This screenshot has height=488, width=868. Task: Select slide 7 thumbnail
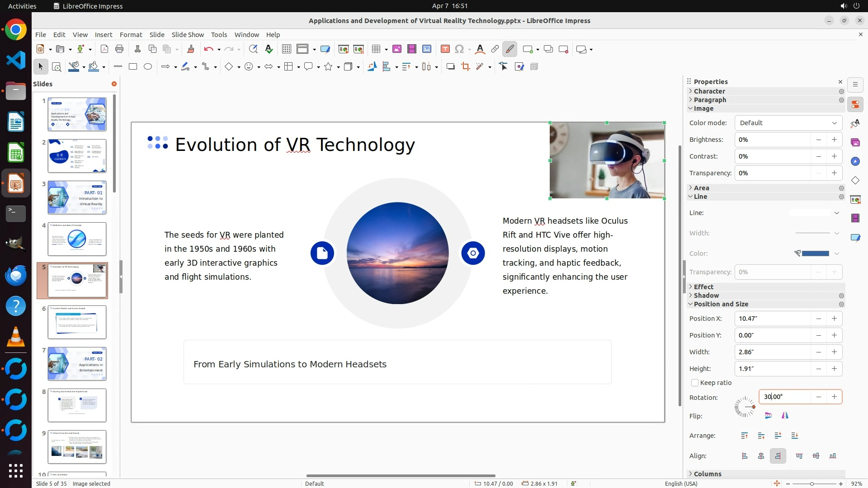pyautogui.click(x=77, y=364)
